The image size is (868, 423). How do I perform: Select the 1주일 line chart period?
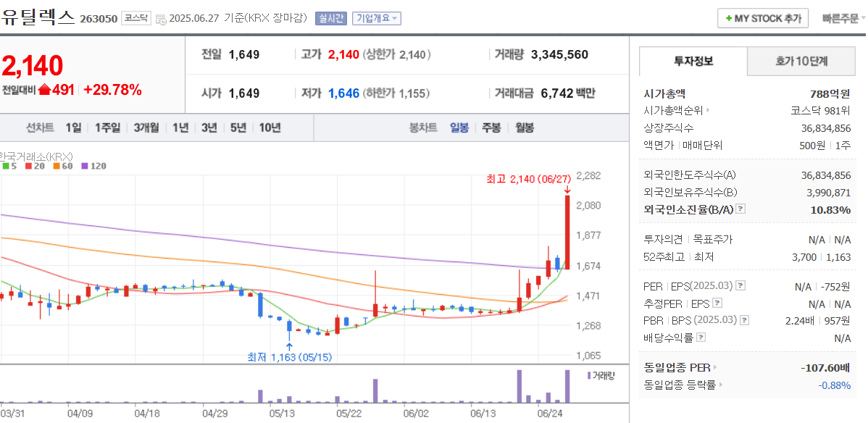point(107,128)
